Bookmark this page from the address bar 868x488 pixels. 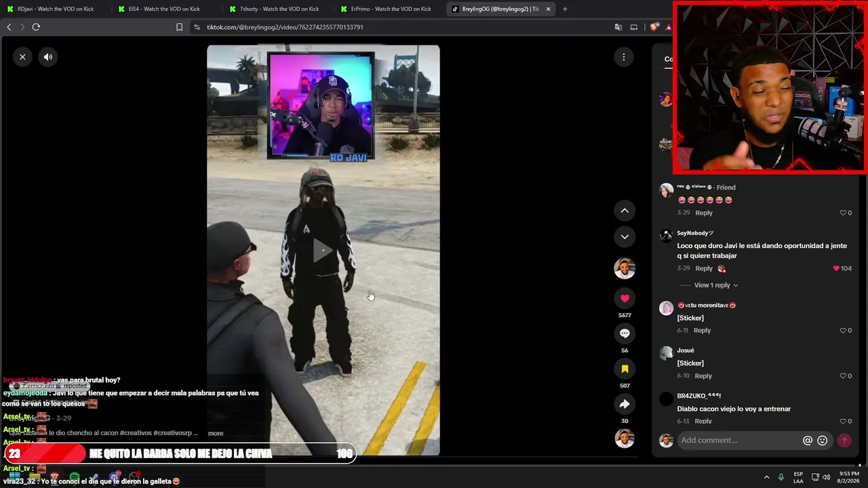click(179, 27)
